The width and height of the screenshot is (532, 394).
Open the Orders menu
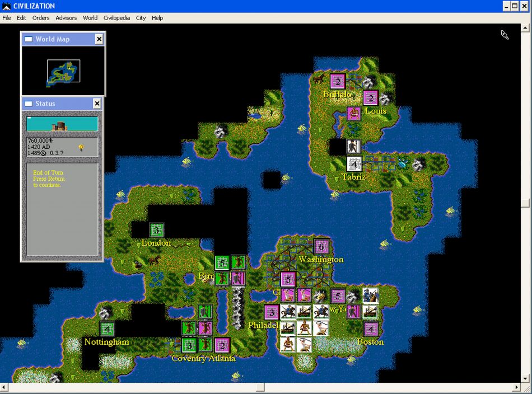click(x=41, y=18)
